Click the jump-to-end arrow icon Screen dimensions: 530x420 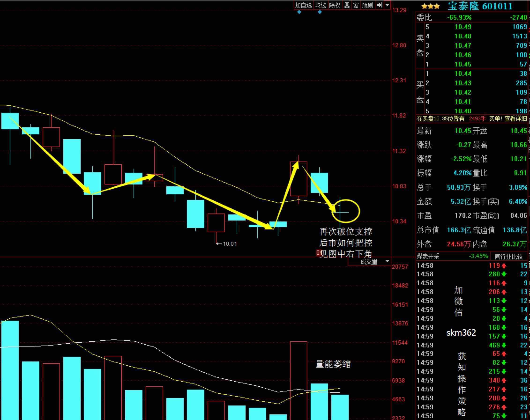[380, 5]
